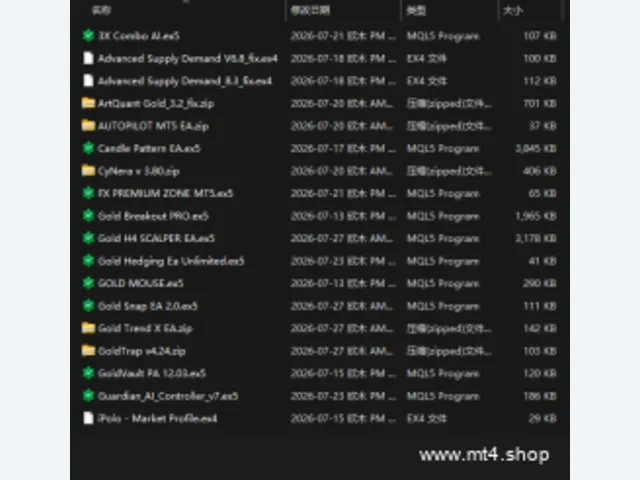Click the 701 KB size of ArtQuant Gold zip
The image size is (640, 480).
coord(540,103)
